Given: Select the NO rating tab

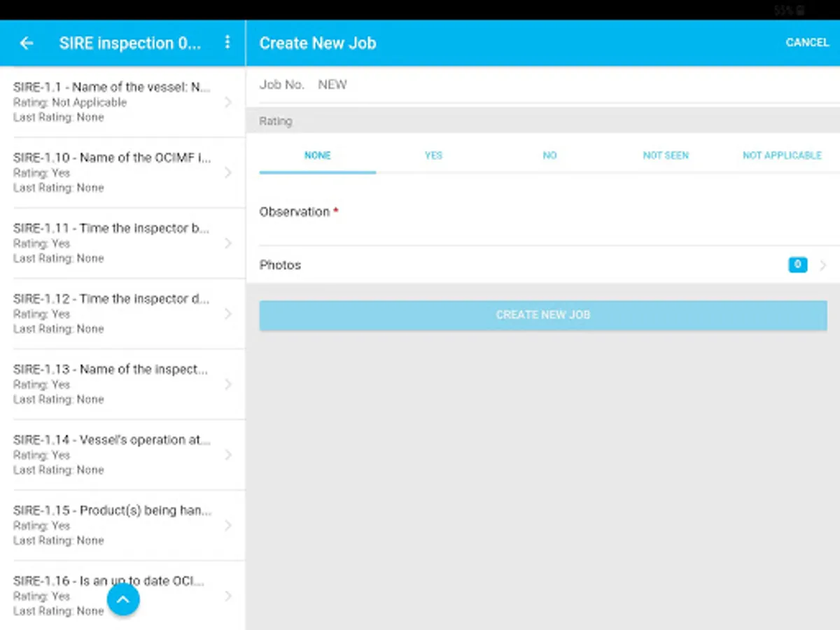Looking at the screenshot, I should tap(550, 155).
